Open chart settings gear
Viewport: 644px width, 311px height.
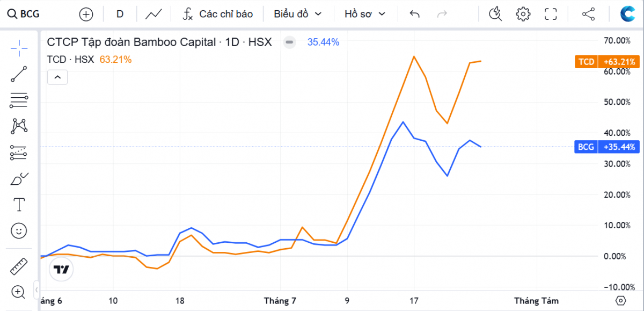coord(523,14)
